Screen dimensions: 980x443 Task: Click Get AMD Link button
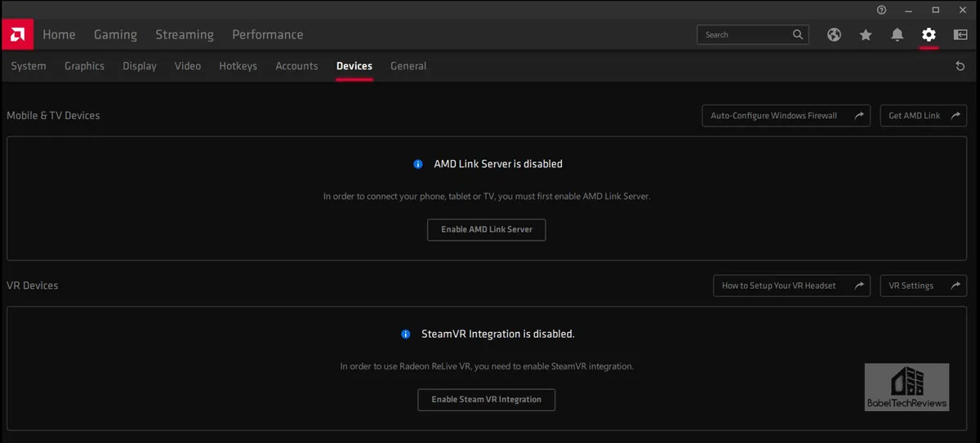tap(924, 116)
